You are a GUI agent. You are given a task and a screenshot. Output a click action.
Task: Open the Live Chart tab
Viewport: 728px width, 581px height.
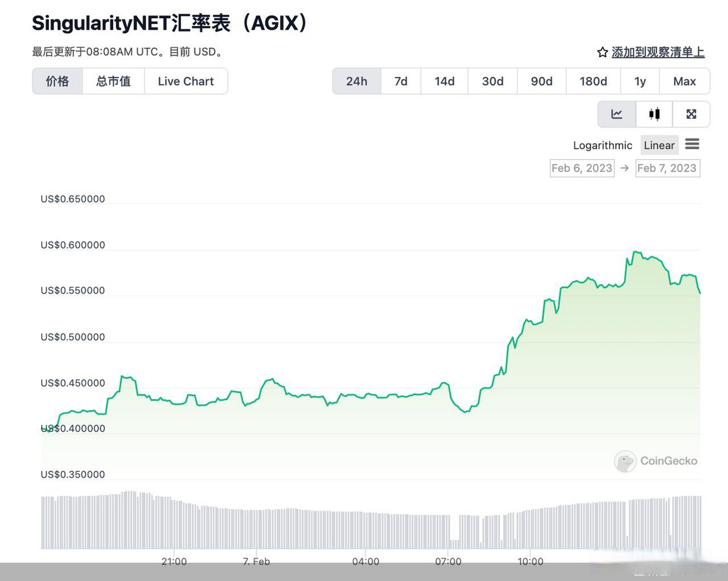185,81
